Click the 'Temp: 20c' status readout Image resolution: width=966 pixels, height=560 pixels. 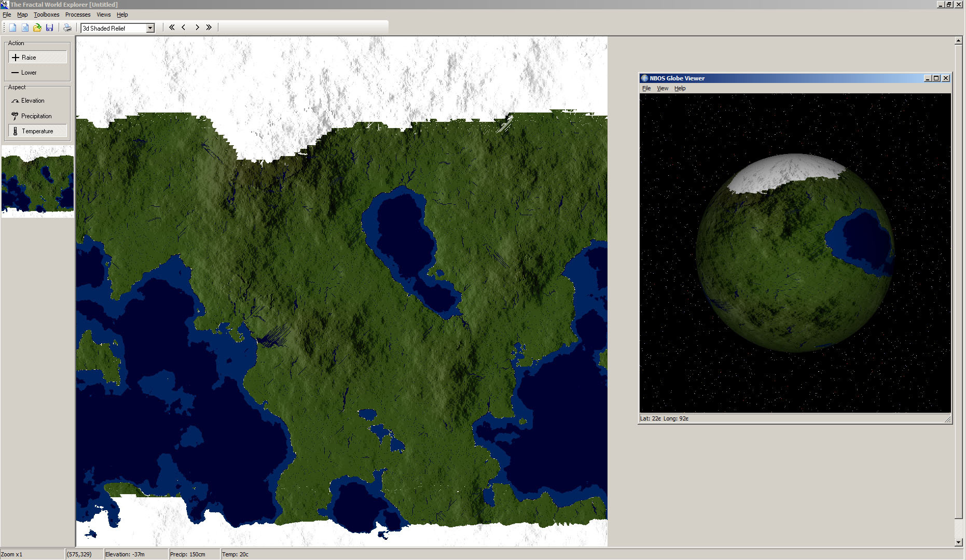[x=236, y=554]
